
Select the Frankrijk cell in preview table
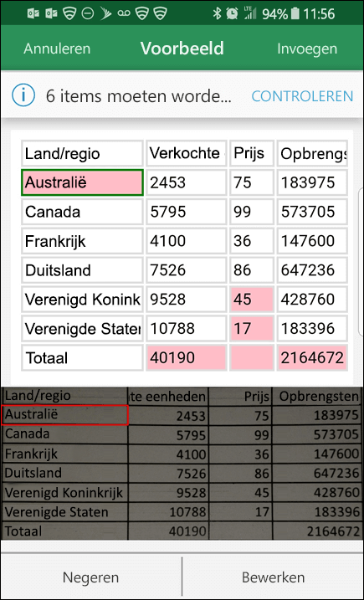(82, 241)
